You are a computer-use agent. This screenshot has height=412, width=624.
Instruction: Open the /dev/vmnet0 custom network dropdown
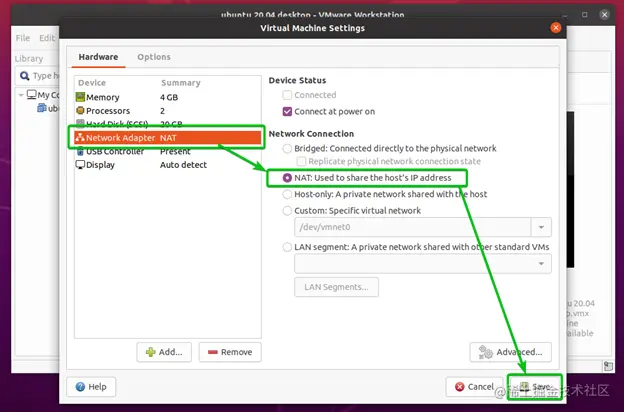[541, 227]
